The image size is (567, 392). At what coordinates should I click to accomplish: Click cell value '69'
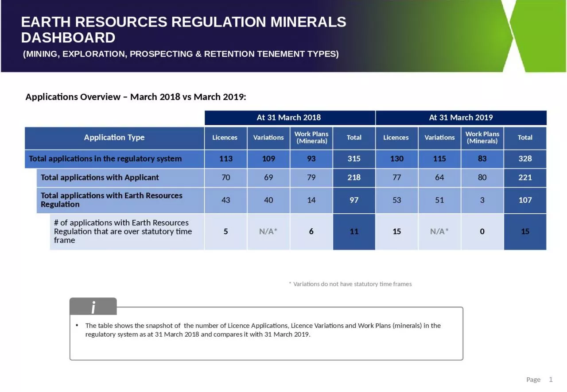pyautogui.click(x=268, y=178)
